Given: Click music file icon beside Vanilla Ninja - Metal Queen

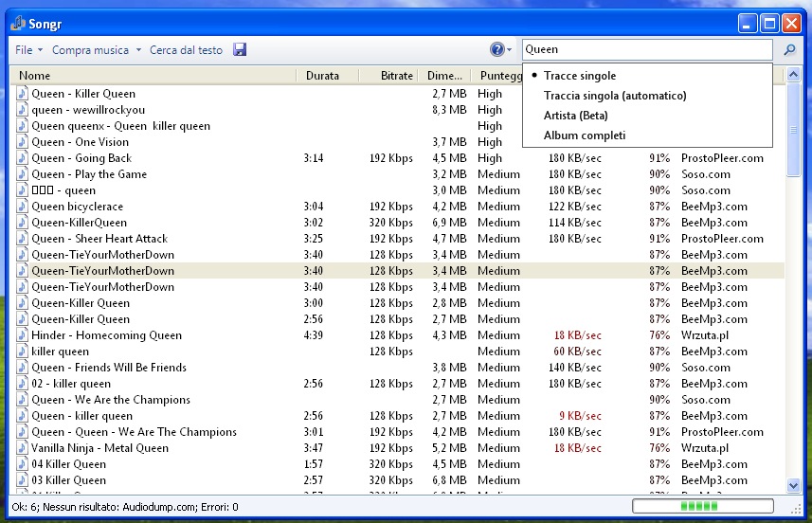Looking at the screenshot, I should coord(23,448).
